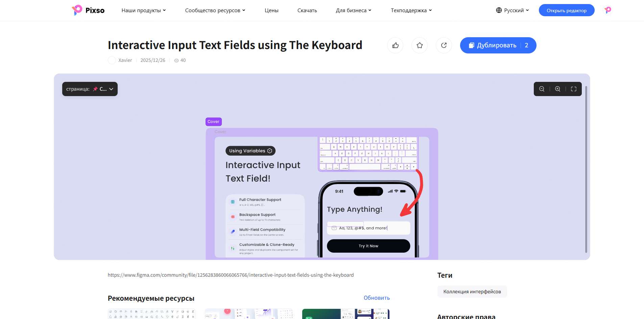
Task: Zoom in the preview canvas
Action: tap(558, 89)
